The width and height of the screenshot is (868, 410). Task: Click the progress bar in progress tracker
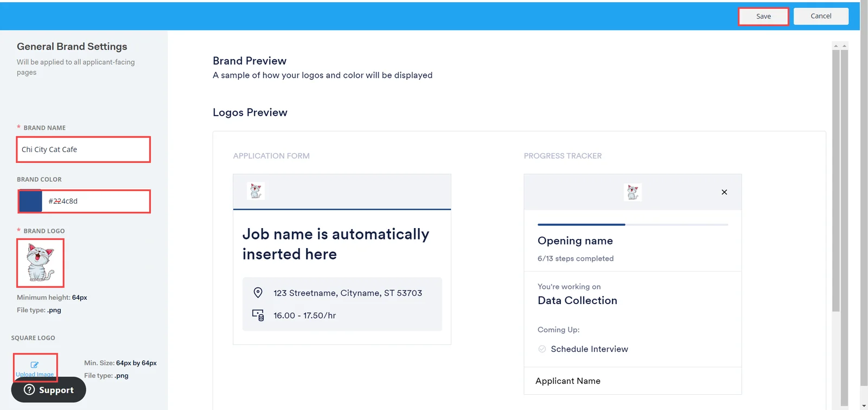tap(633, 224)
